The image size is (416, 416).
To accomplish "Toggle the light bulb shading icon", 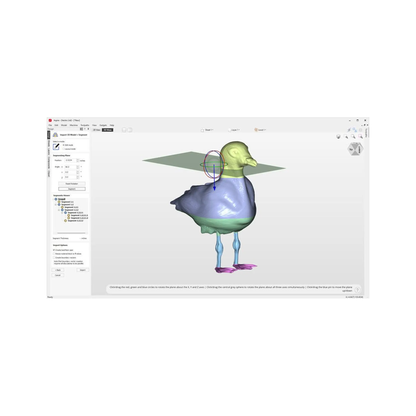I will click(338, 137).
